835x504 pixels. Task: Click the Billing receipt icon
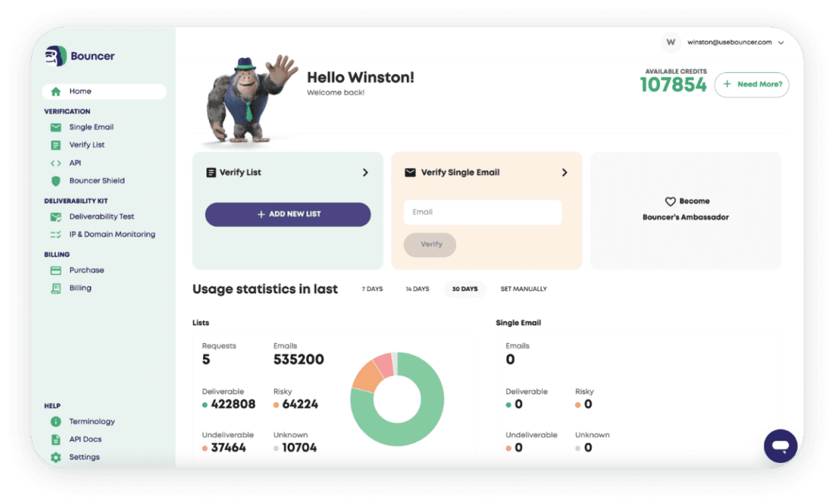click(56, 288)
